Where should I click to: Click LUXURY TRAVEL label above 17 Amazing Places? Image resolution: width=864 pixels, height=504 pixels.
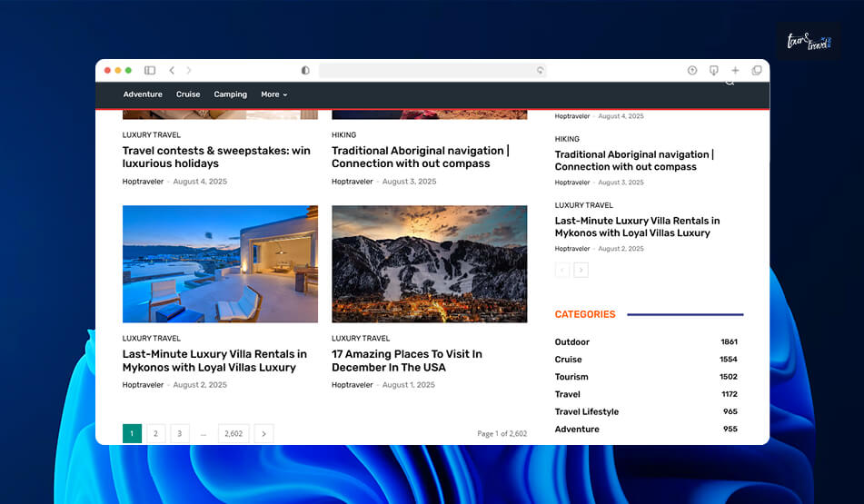(x=361, y=338)
